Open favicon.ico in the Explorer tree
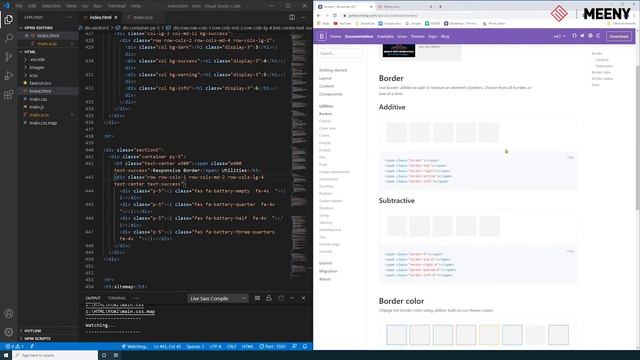This screenshot has height=360, width=640. [40, 83]
